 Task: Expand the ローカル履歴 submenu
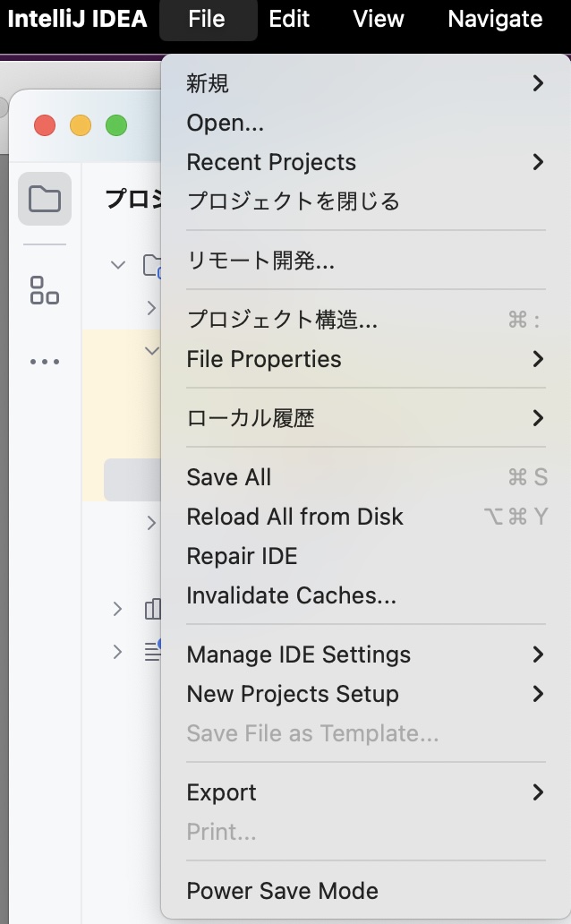pos(365,418)
